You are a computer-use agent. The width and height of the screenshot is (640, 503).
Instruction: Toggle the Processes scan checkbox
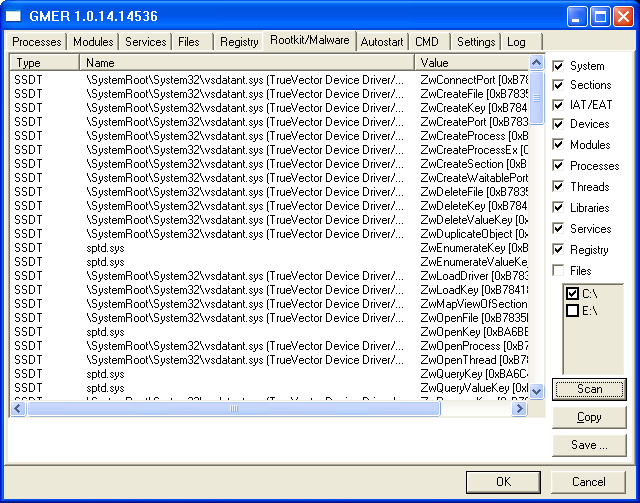coord(558,166)
